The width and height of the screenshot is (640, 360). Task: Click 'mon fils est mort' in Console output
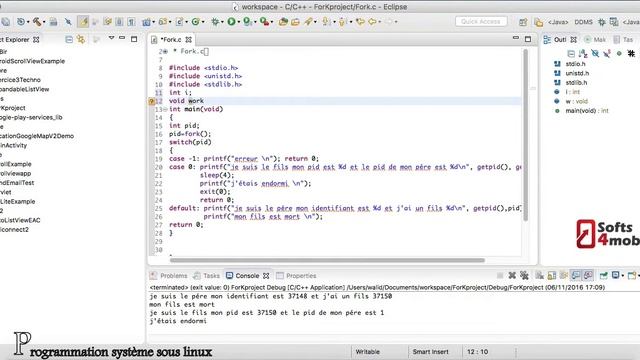click(182, 304)
